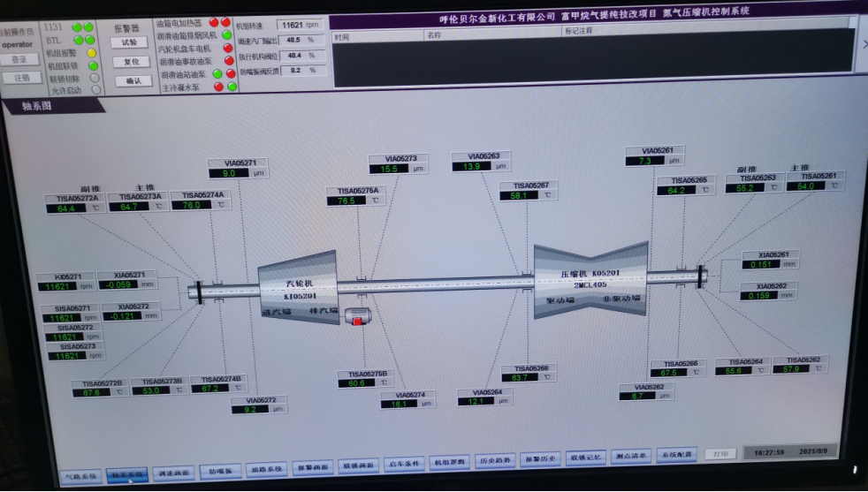Click the TISA05274A temperature value 76.0
The height and width of the screenshot is (492, 868).
tap(191, 205)
